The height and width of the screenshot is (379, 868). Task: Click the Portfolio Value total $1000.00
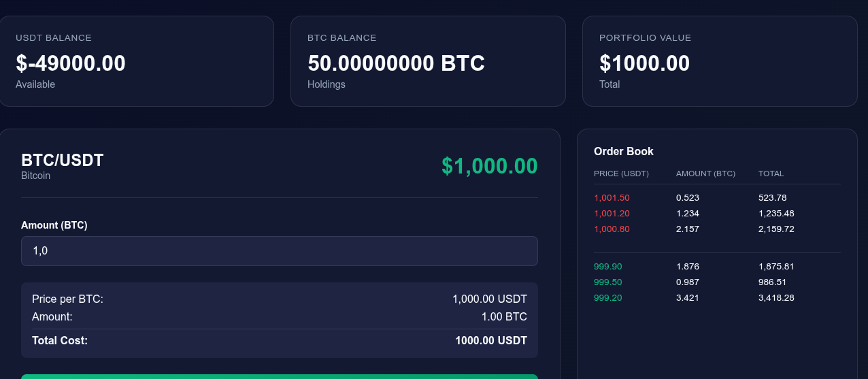tap(644, 63)
